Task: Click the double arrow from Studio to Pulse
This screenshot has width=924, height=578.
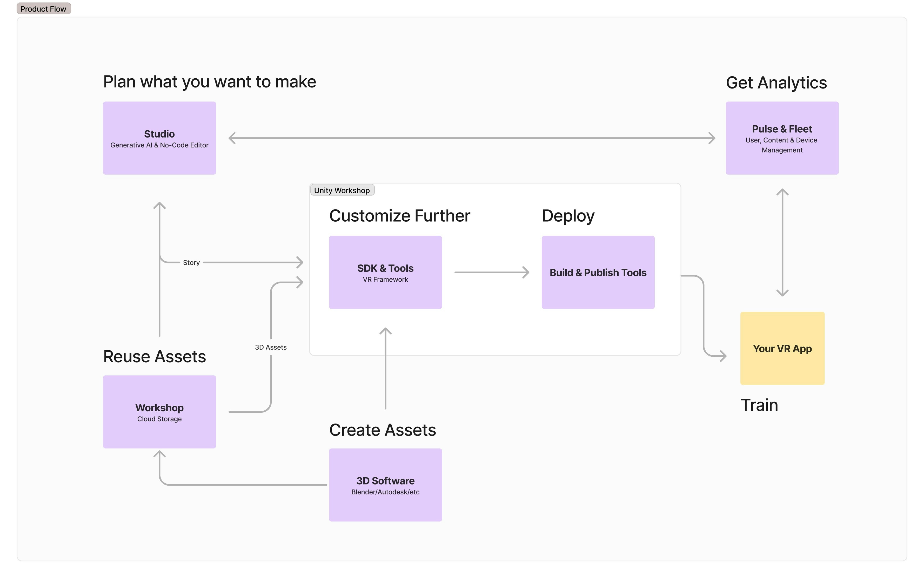Action: tap(471, 138)
